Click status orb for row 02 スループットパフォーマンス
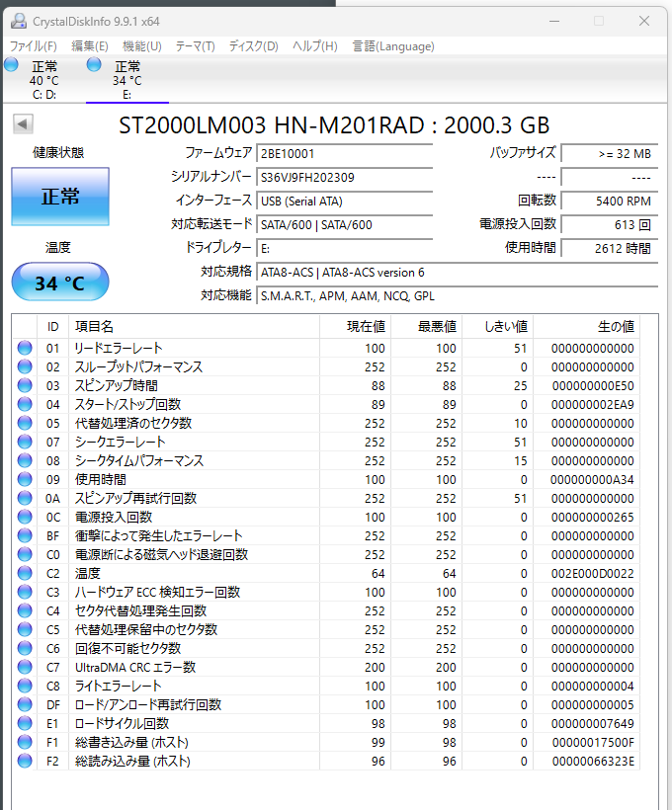The width and height of the screenshot is (672, 810). pyautogui.click(x=25, y=366)
